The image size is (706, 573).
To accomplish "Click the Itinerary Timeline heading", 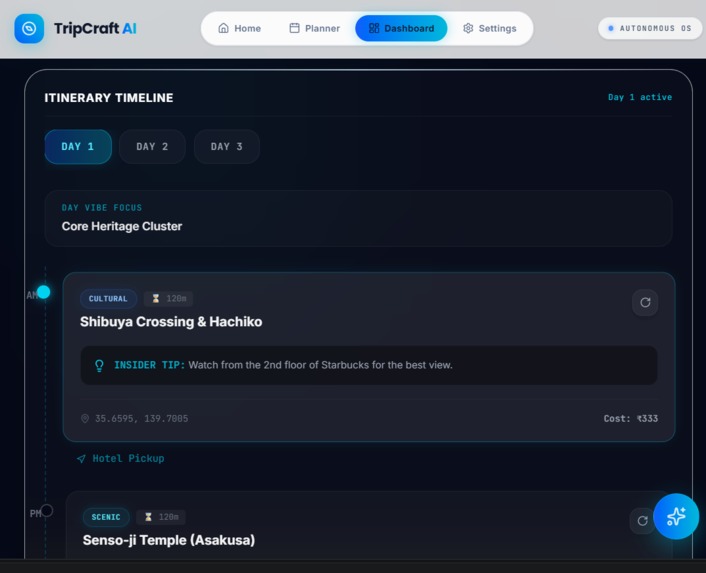I will [x=109, y=98].
